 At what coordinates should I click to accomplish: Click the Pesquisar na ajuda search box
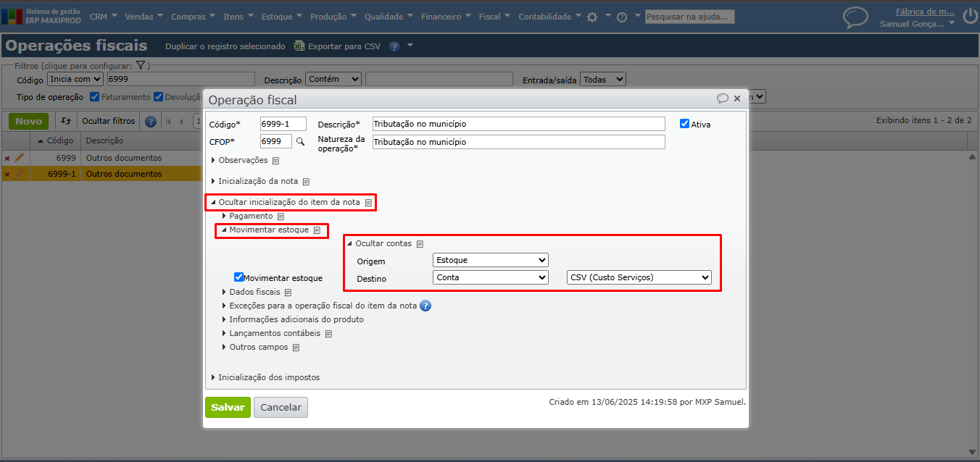pyautogui.click(x=690, y=17)
